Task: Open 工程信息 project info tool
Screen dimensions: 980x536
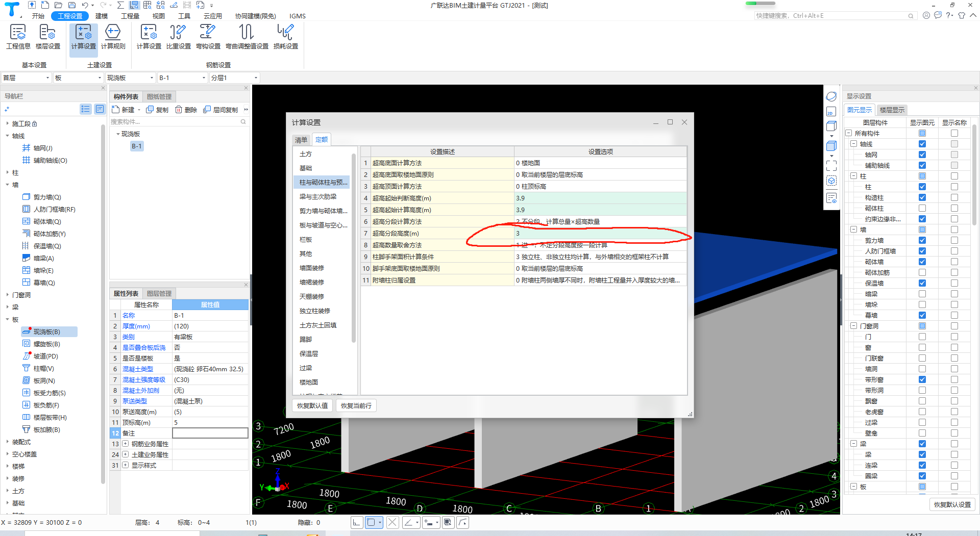Action: pyautogui.click(x=18, y=37)
